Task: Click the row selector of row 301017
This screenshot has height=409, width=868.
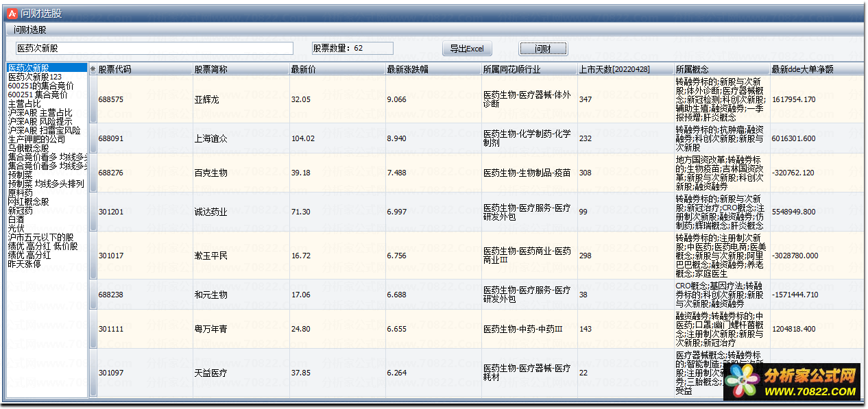Action: (x=93, y=255)
